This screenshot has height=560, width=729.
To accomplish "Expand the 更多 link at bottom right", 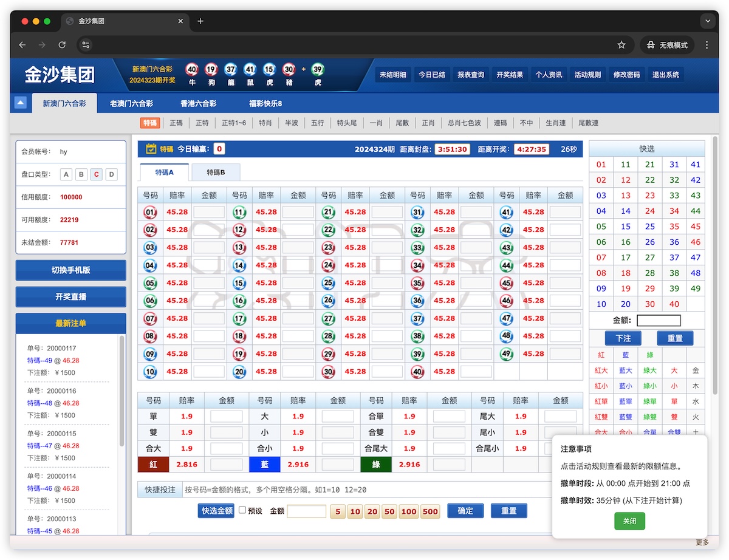I will coord(702,542).
